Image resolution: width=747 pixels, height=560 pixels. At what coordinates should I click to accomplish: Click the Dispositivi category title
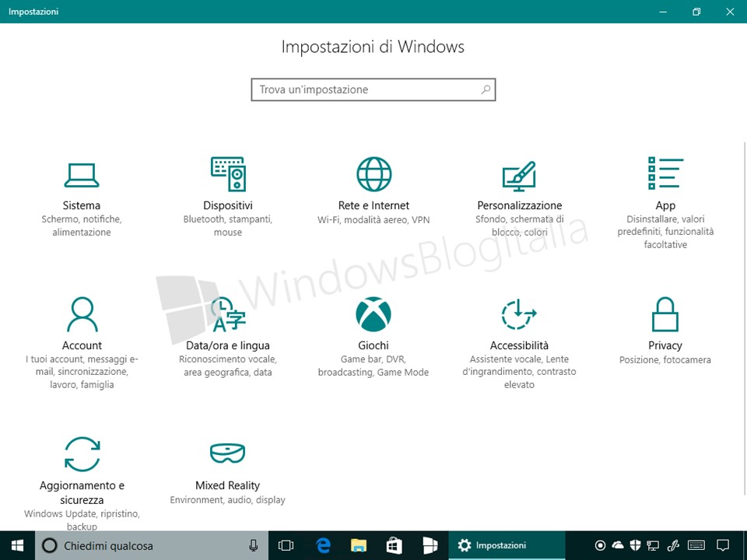(x=228, y=205)
